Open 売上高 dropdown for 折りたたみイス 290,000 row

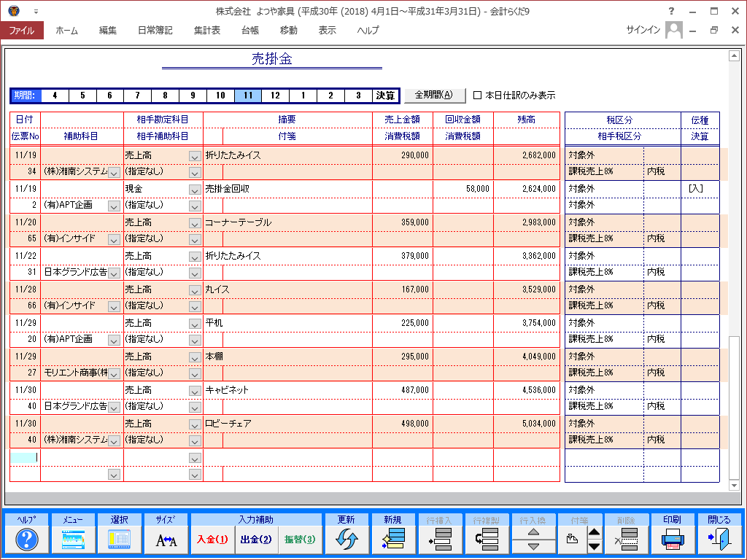(194, 156)
